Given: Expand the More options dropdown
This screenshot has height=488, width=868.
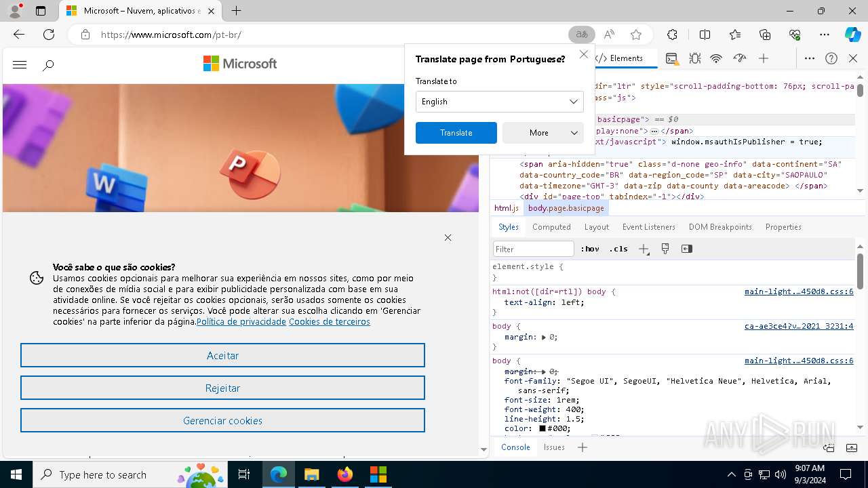Looking at the screenshot, I should pyautogui.click(x=543, y=133).
